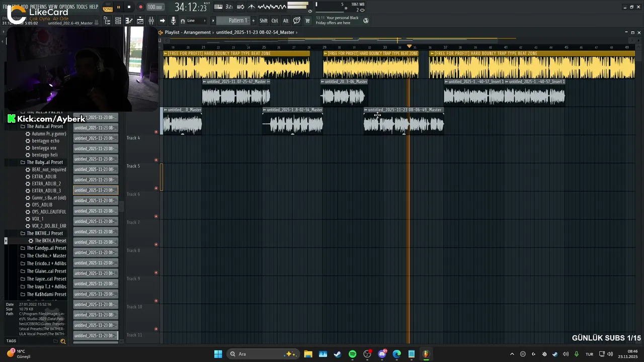
Task: Click the browser search magnifier icon
Action: coord(63,341)
